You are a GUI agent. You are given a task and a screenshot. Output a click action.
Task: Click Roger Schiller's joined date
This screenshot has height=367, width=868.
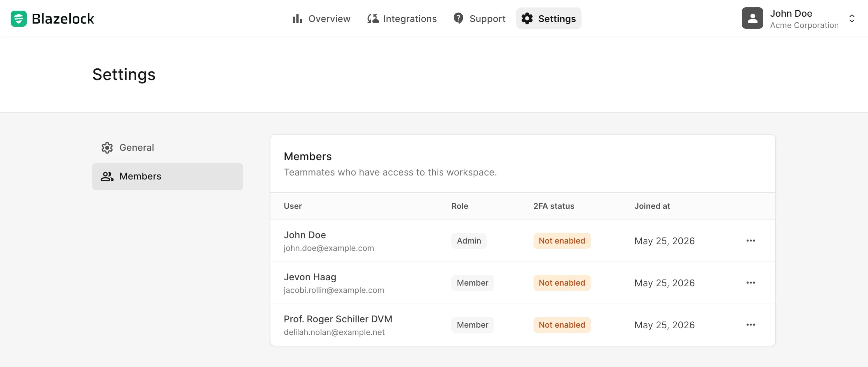(664, 325)
